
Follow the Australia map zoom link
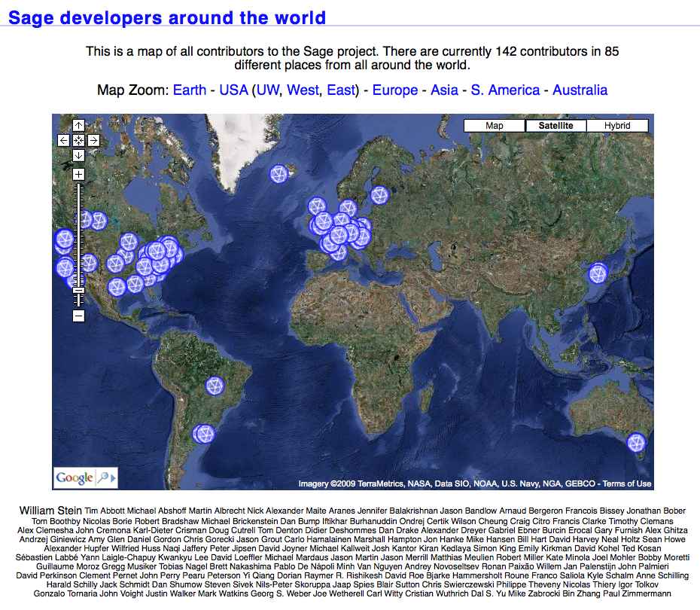click(x=580, y=90)
